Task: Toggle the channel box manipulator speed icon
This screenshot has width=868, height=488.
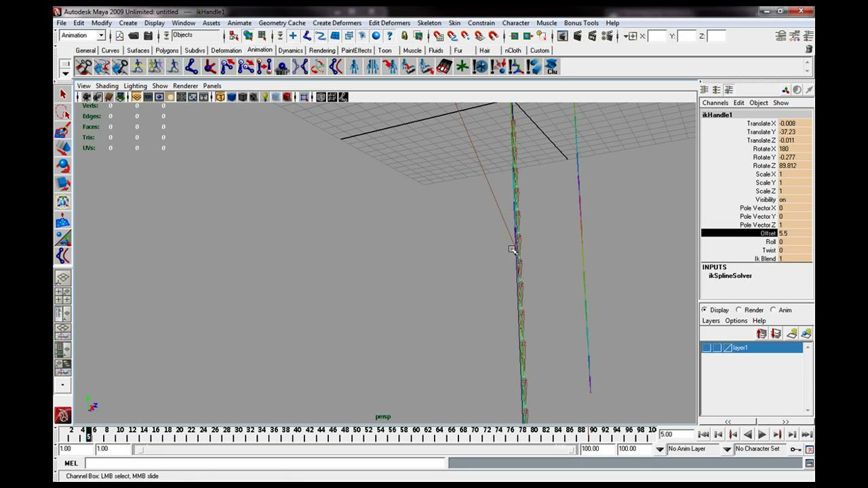Action: coord(797,89)
